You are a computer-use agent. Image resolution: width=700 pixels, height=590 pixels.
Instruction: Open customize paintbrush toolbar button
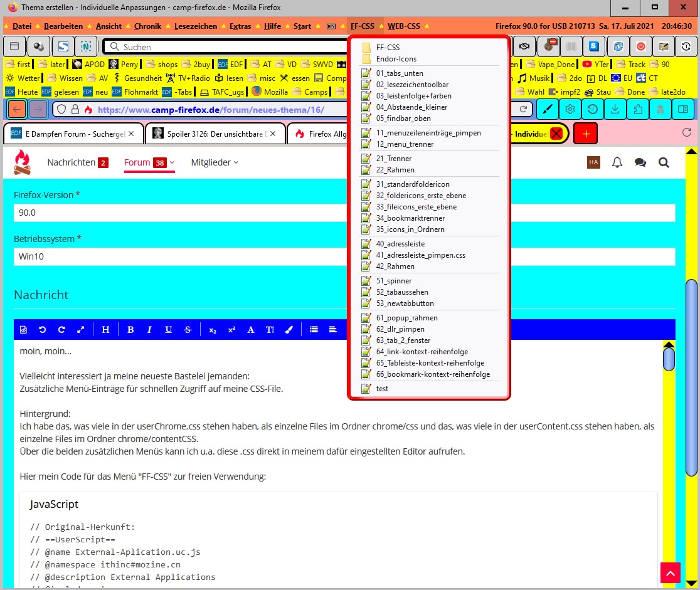548,109
